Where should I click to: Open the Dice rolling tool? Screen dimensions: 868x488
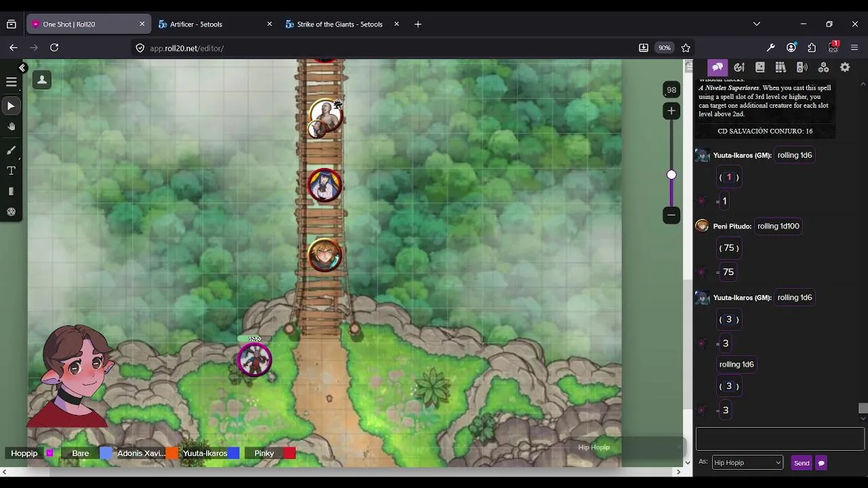[x=11, y=212]
